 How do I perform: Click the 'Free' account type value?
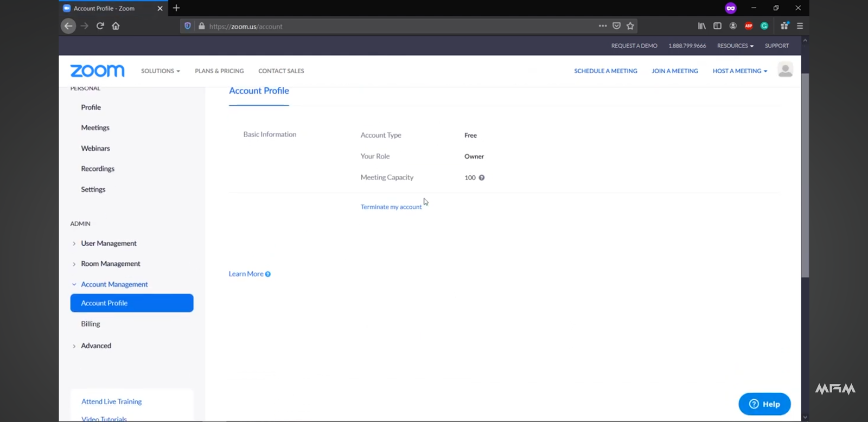pyautogui.click(x=470, y=136)
